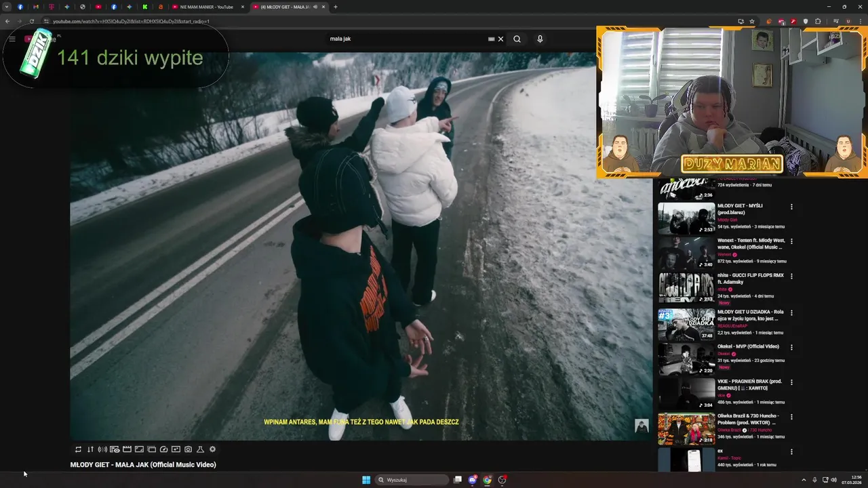Viewport: 868px width, 488px height.
Task: Open the YouTube hamburger guide menu
Action: pos(12,39)
